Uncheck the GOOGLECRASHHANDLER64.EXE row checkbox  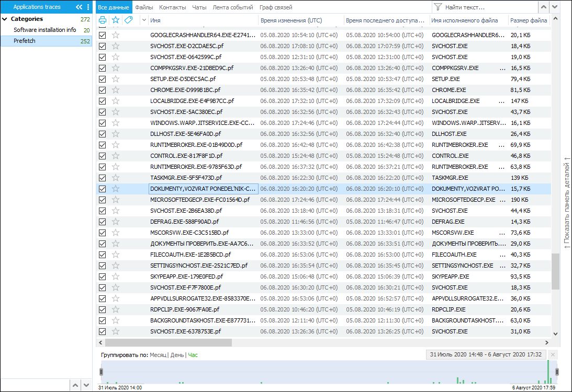pyautogui.click(x=103, y=36)
